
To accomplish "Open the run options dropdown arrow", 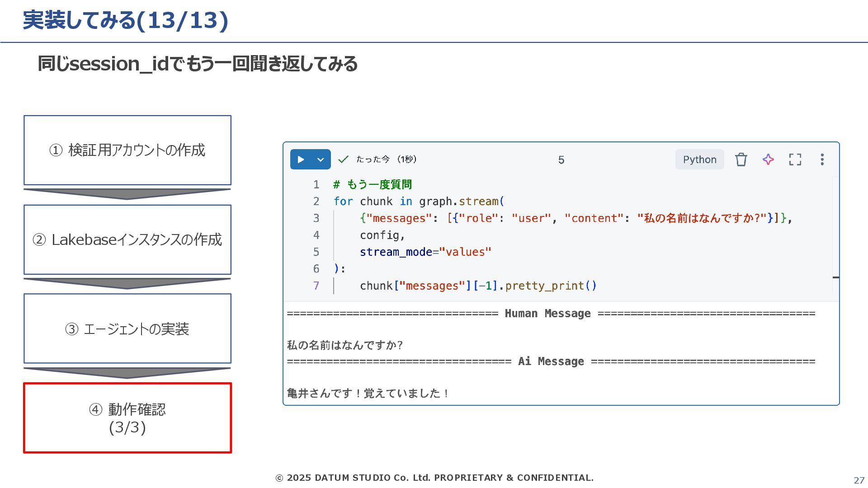I will click(x=321, y=160).
